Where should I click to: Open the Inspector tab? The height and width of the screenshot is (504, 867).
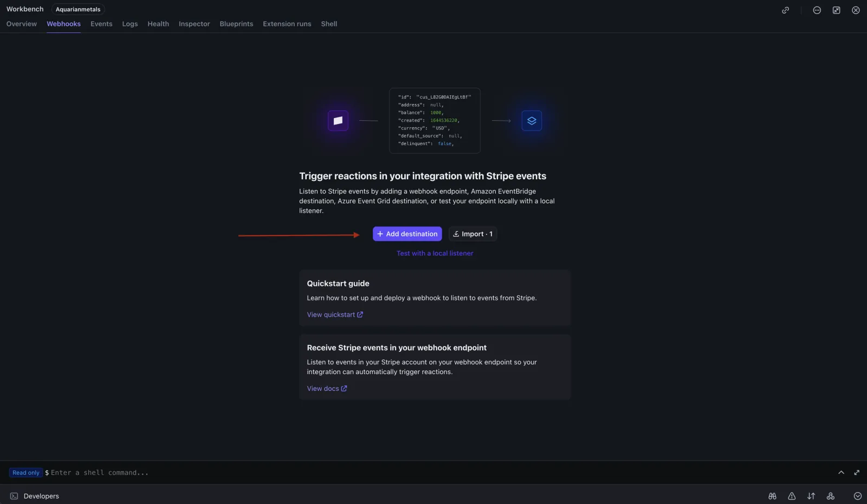pyautogui.click(x=195, y=24)
